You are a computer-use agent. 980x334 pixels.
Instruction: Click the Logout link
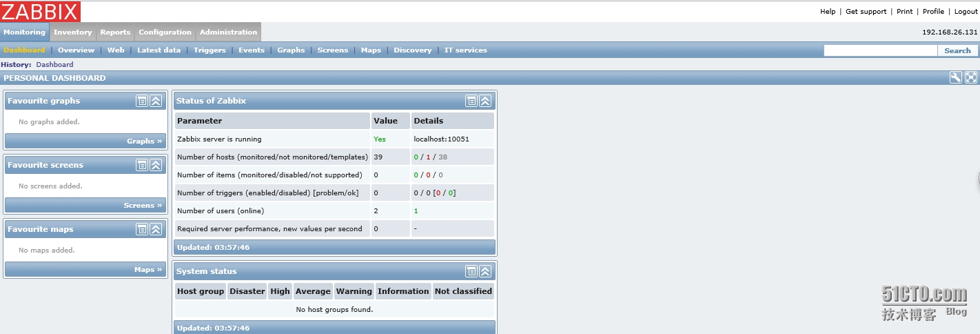point(966,12)
